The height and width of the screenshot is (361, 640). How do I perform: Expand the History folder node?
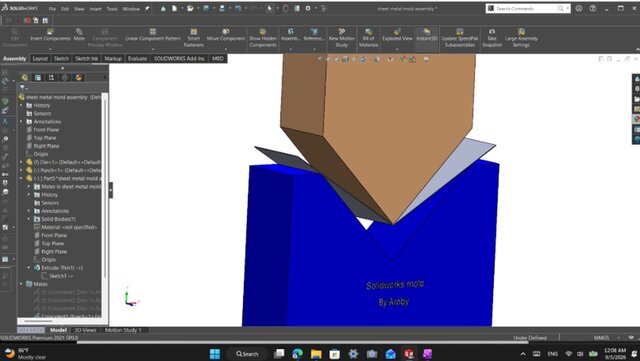point(21,105)
